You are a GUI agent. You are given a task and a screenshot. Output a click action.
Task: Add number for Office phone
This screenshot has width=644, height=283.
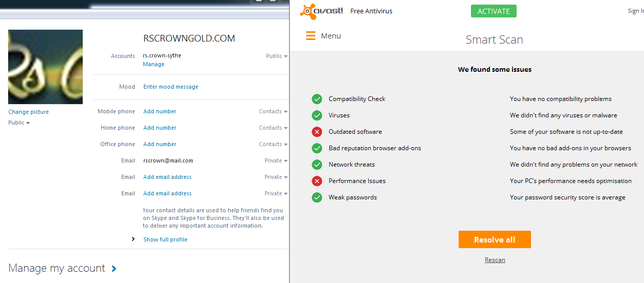pos(160,144)
